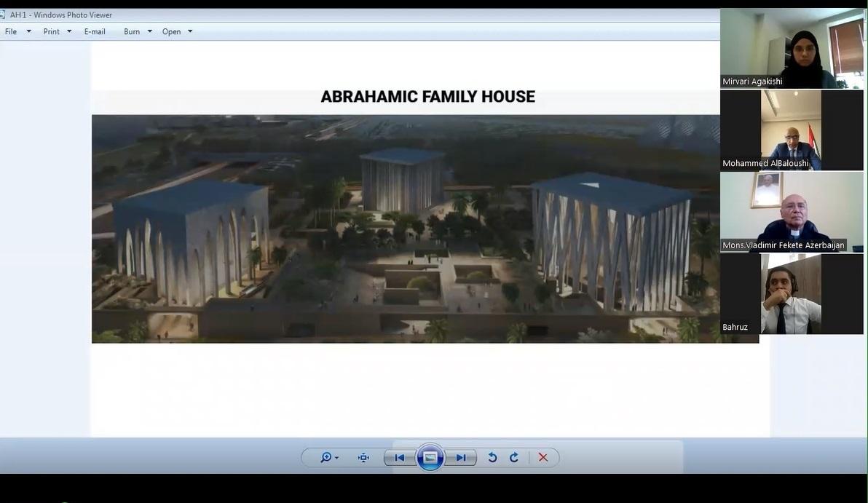Expand the zoom dropdown arrow
The height and width of the screenshot is (503, 868).
click(336, 458)
